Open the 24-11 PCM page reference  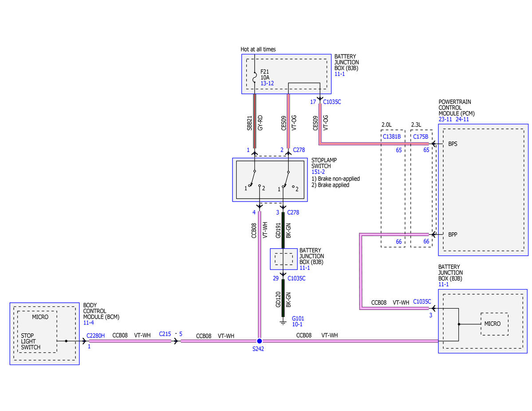[x=462, y=119]
